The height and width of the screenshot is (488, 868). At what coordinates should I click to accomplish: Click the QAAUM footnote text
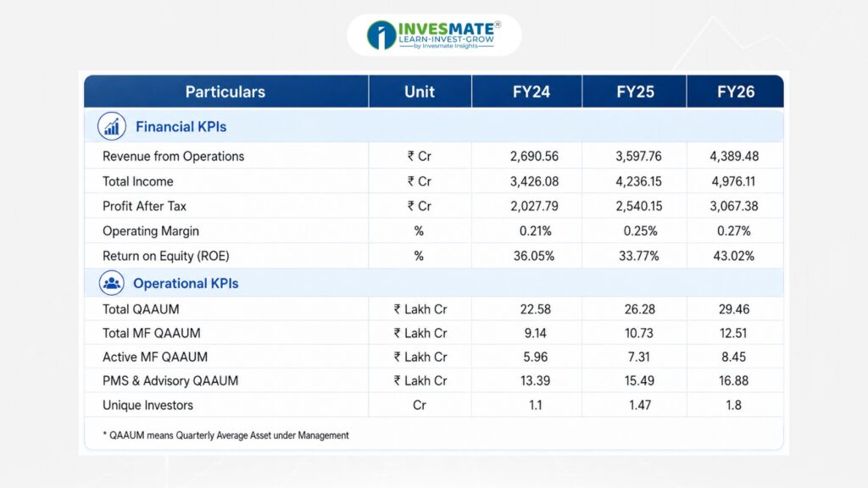225,435
